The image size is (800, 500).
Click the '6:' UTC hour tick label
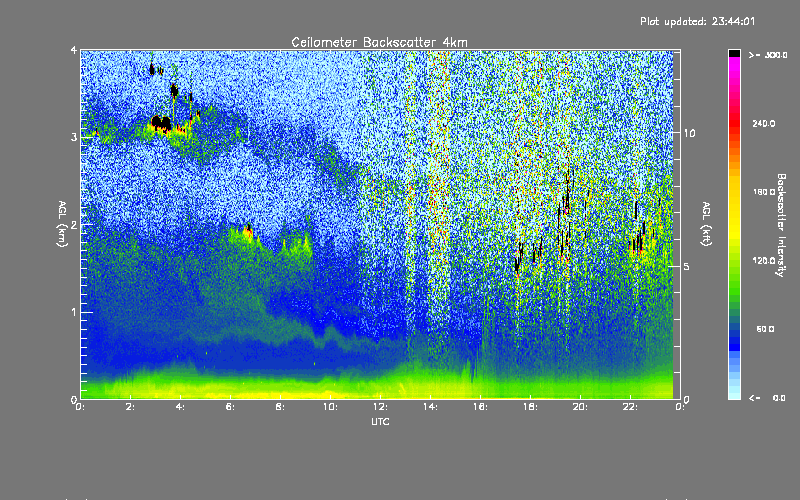[230, 407]
